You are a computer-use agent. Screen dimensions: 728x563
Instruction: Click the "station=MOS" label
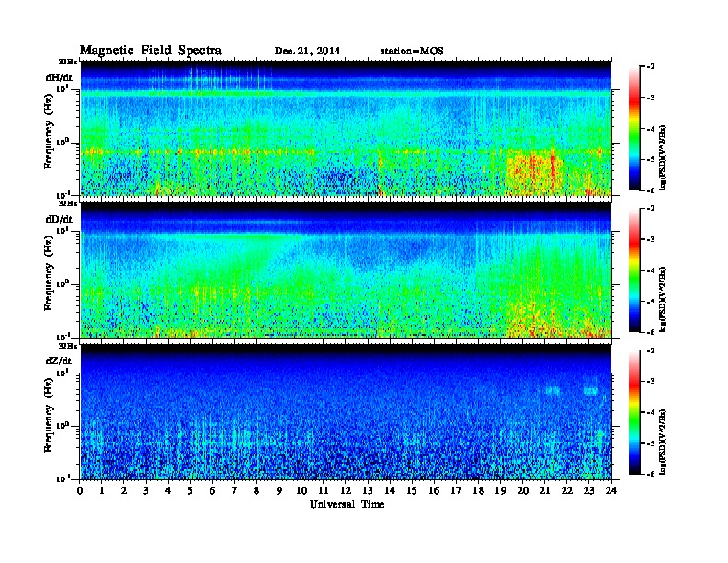tap(412, 51)
